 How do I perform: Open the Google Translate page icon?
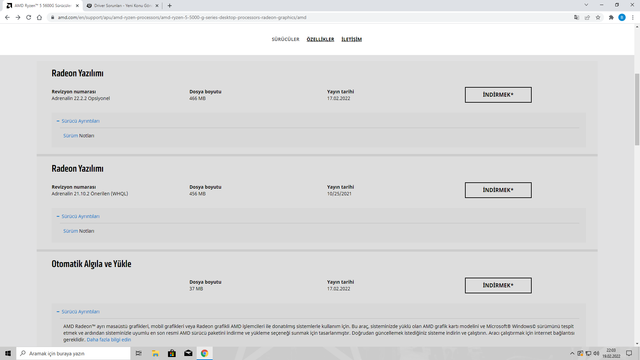pyautogui.click(x=576, y=18)
